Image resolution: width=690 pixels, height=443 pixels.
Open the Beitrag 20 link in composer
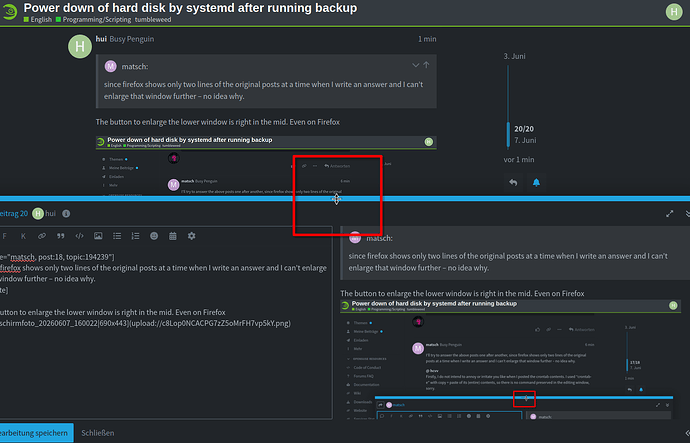coord(14,214)
